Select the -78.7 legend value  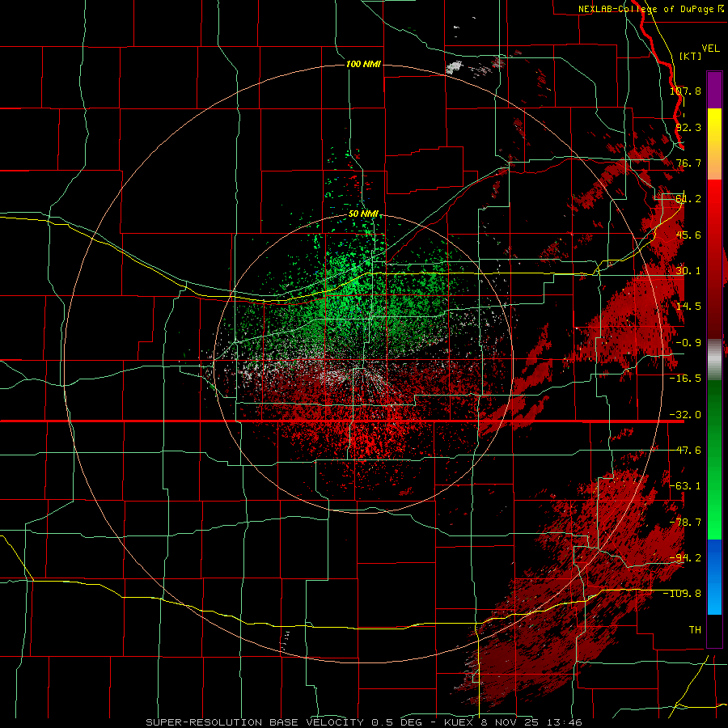685,523
